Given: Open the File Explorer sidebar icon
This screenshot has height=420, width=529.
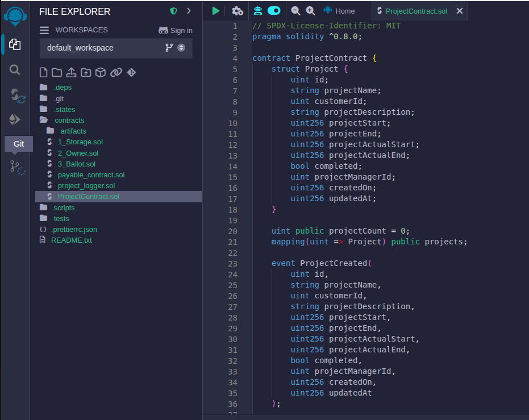Looking at the screenshot, I should click(x=15, y=44).
